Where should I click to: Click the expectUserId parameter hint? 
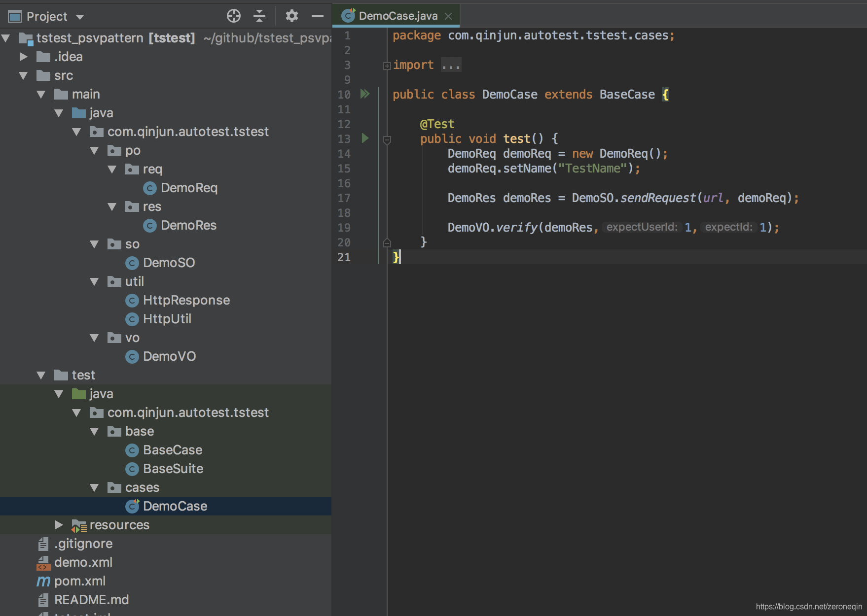point(642,227)
